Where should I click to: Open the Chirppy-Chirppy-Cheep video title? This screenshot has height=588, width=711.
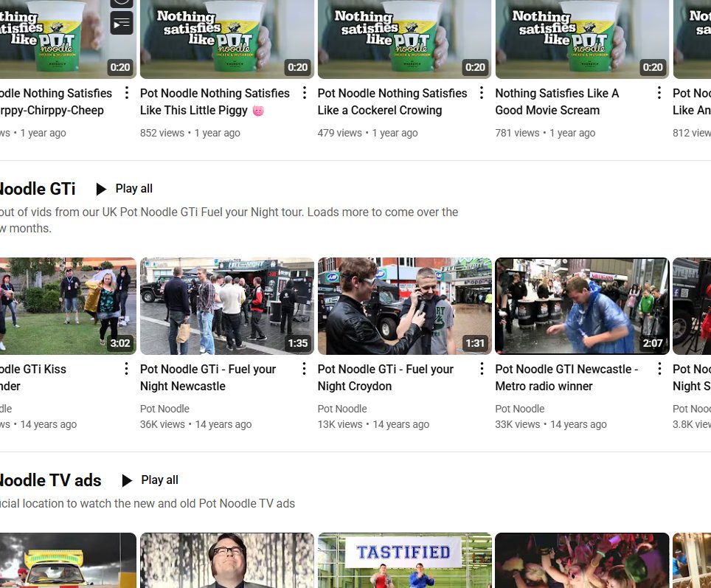56,102
